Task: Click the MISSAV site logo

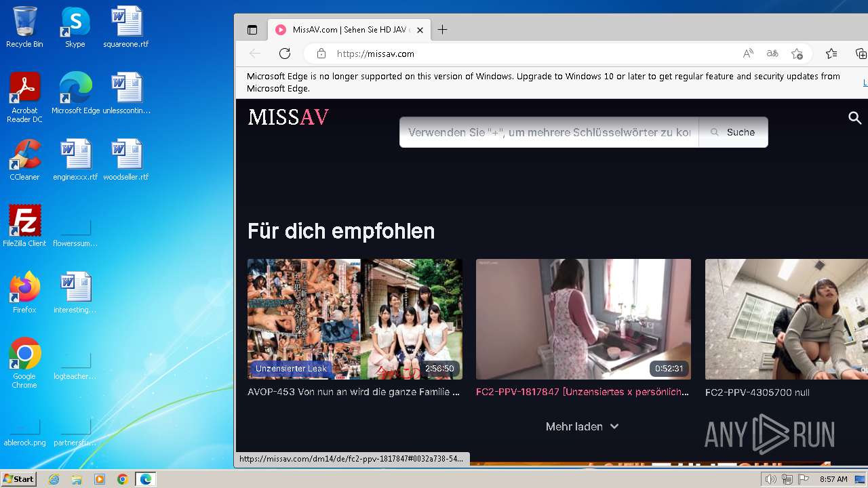Action: (x=288, y=118)
